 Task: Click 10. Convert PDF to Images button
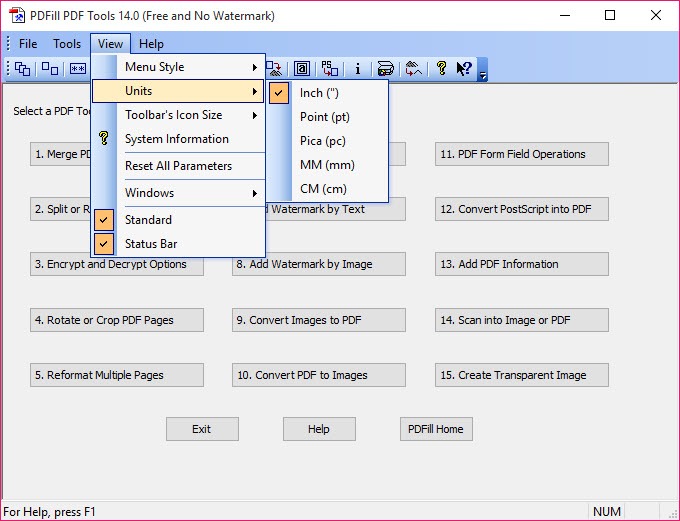click(x=319, y=375)
